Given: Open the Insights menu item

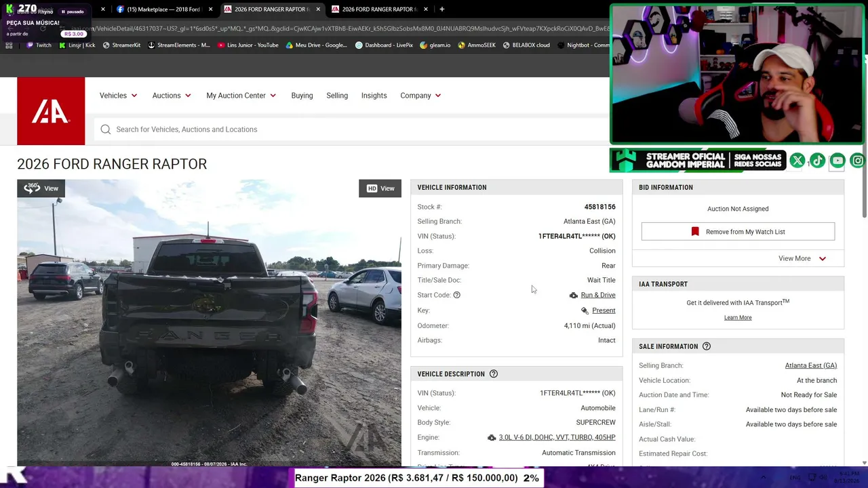Looking at the screenshot, I should [374, 96].
